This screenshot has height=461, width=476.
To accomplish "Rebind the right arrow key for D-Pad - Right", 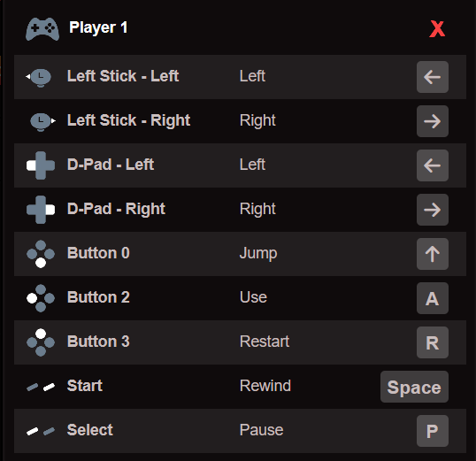I will [x=433, y=210].
